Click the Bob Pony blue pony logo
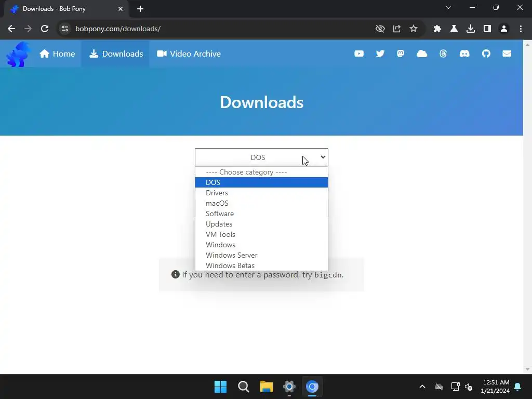 pyautogui.click(x=18, y=54)
